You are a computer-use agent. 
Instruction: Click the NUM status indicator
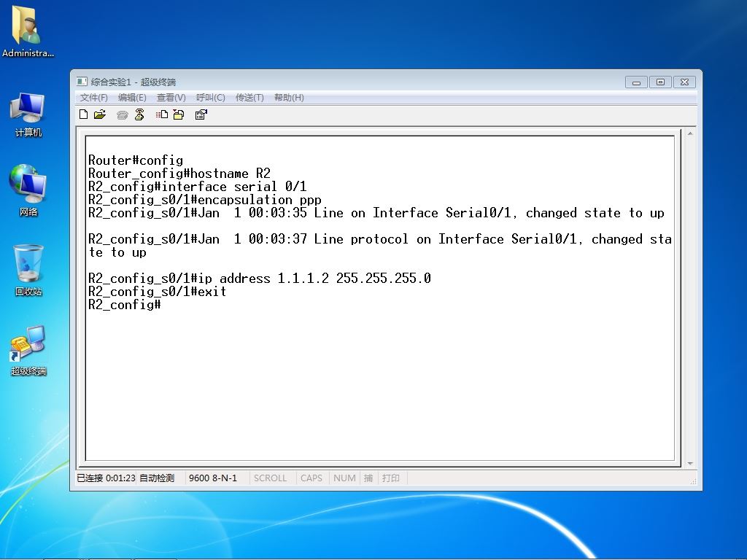pos(344,478)
